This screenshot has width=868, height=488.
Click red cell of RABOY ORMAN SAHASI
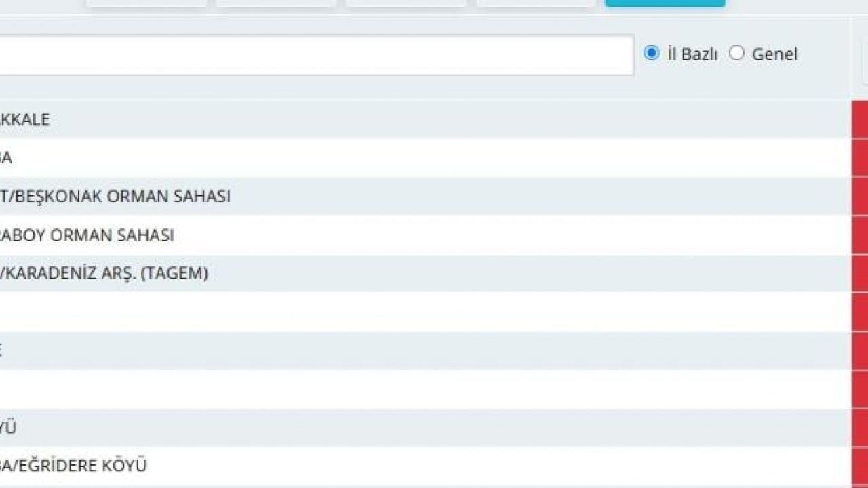860,235
